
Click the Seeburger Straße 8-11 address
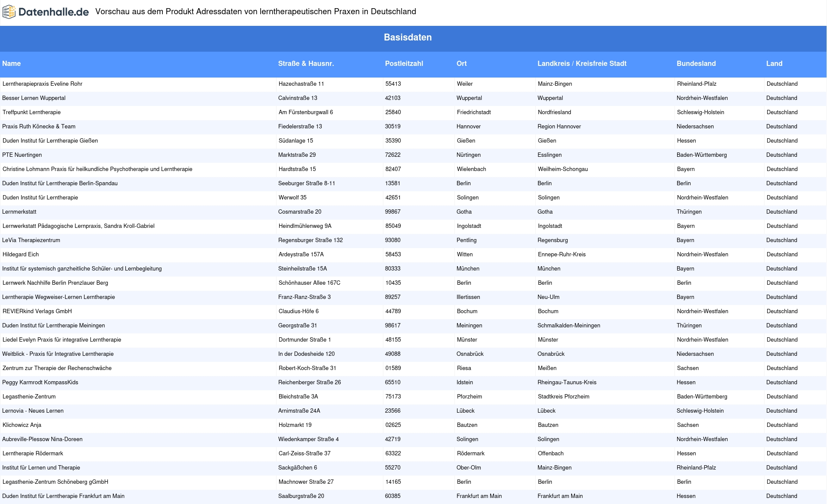(307, 184)
